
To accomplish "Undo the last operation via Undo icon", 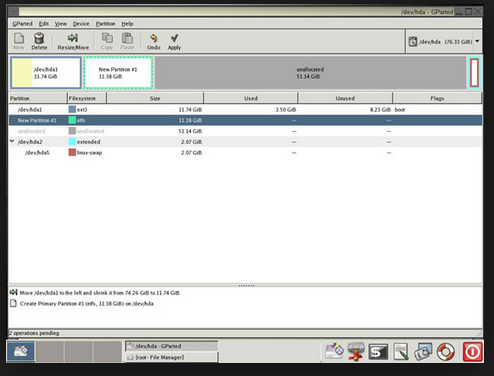I will coord(153,41).
